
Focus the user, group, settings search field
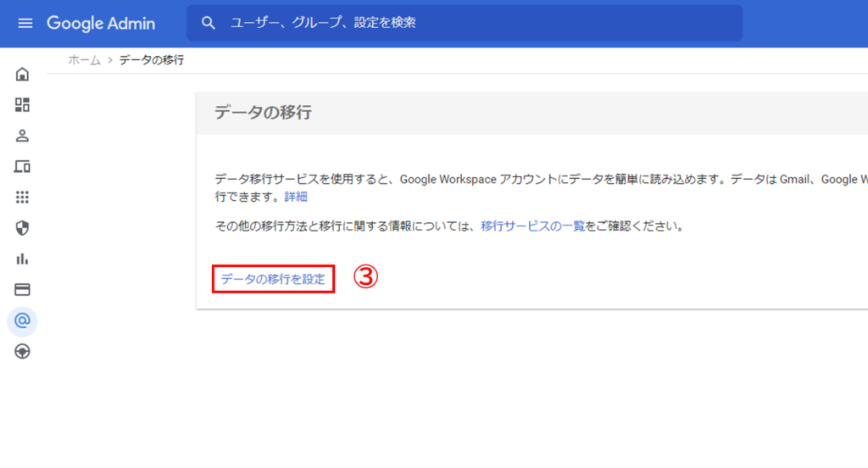click(x=465, y=23)
